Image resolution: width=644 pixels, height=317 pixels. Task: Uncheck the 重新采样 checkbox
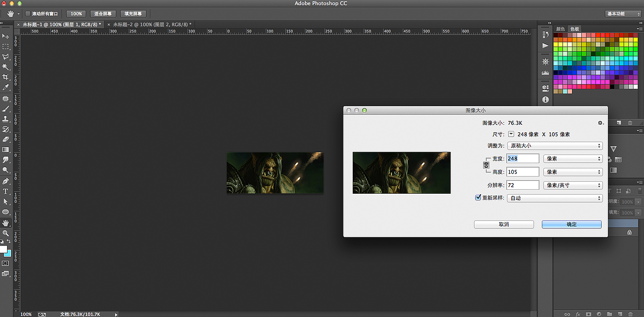[x=478, y=198]
